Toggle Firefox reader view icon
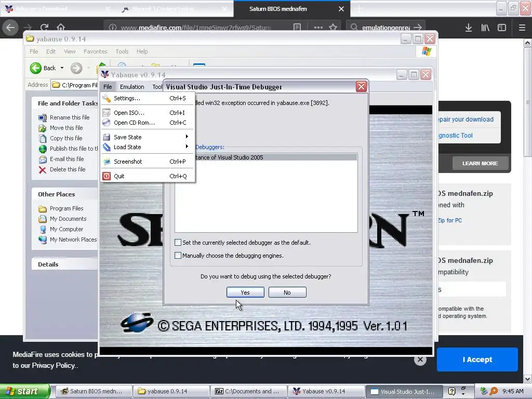532x399 pixels. point(297,28)
